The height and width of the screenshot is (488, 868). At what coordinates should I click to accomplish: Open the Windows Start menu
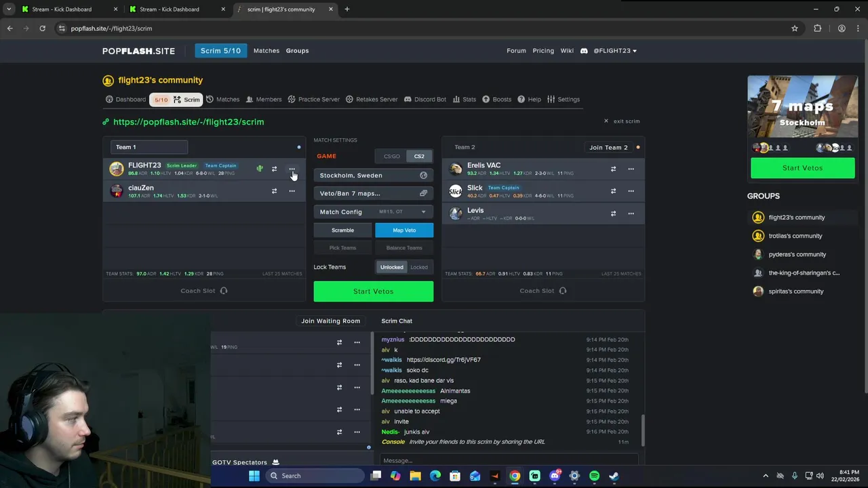(x=254, y=476)
